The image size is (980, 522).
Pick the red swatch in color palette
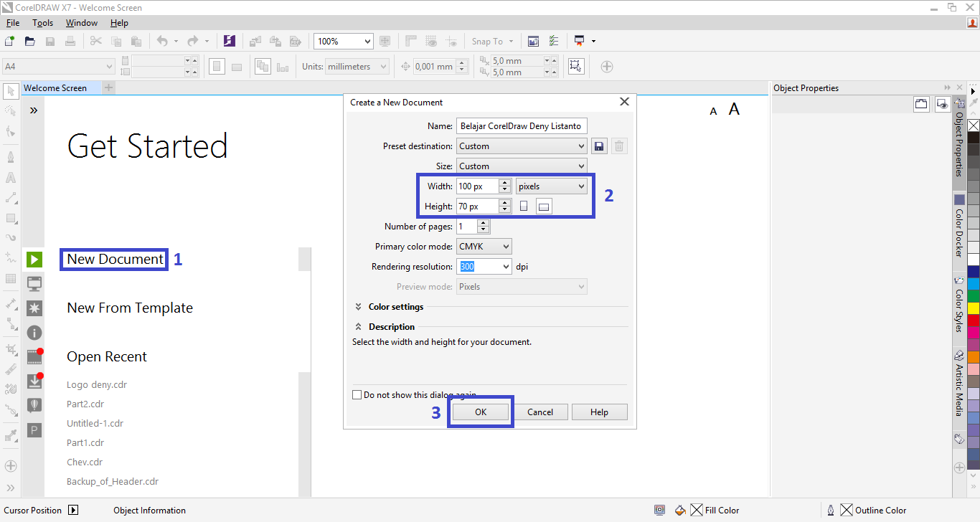pos(974,320)
